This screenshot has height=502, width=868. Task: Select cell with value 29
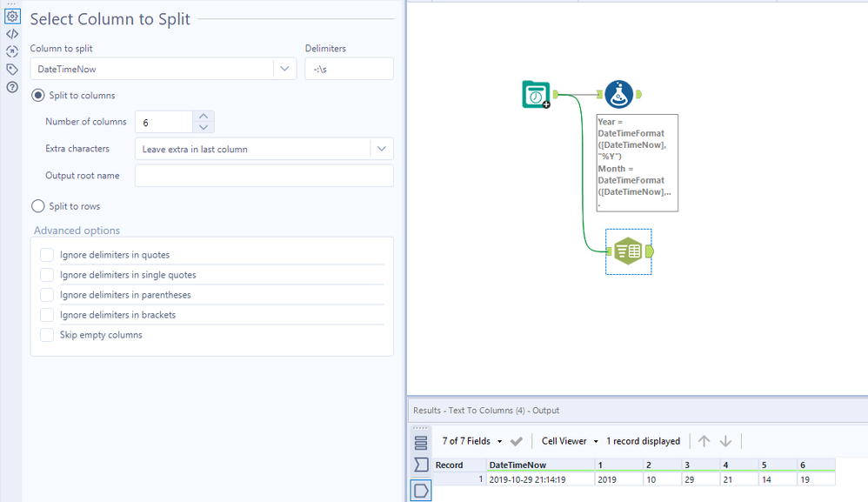[x=701, y=479]
